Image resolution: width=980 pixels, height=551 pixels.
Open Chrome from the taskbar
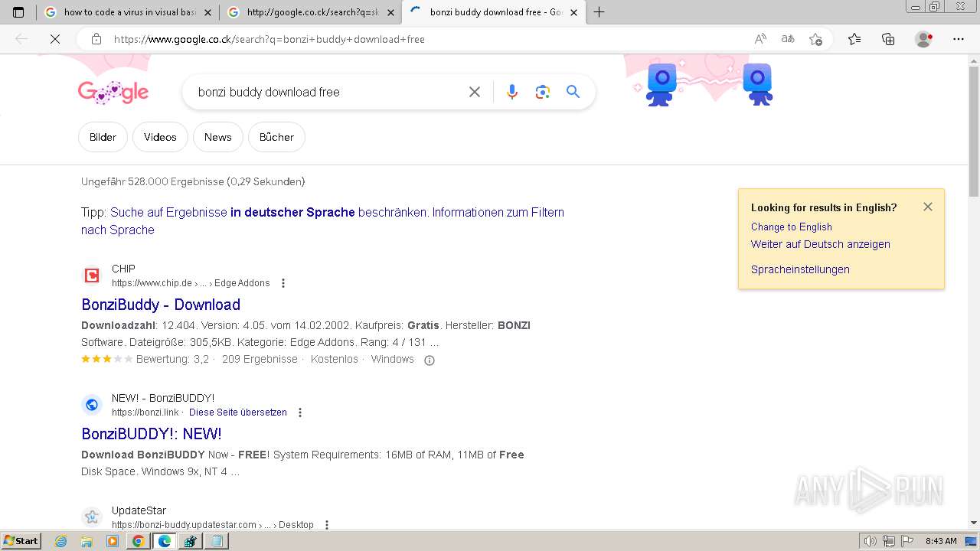click(138, 541)
